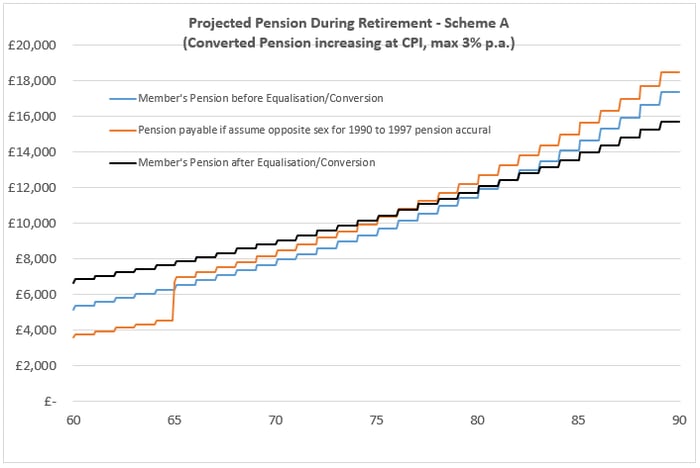Click the orange line's highest point at age 90

[x=678, y=72]
